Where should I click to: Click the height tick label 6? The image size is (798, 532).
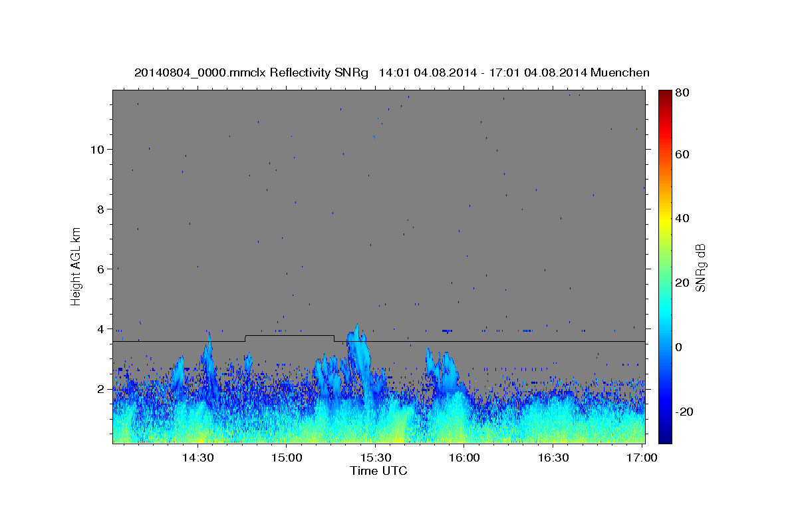pos(101,269)
